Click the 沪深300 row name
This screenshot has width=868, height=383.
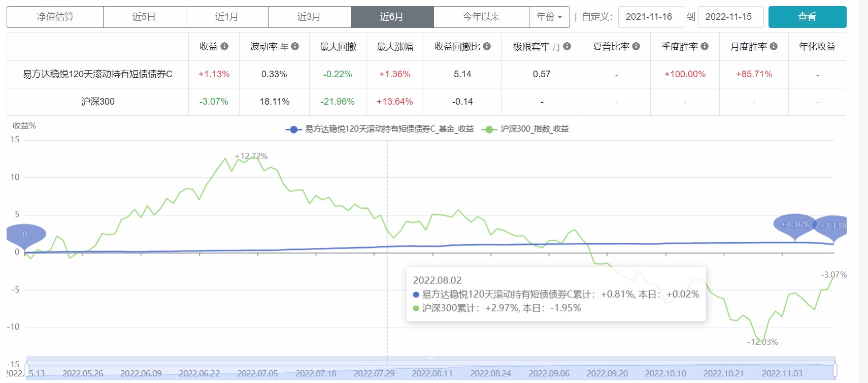(97, 102)
